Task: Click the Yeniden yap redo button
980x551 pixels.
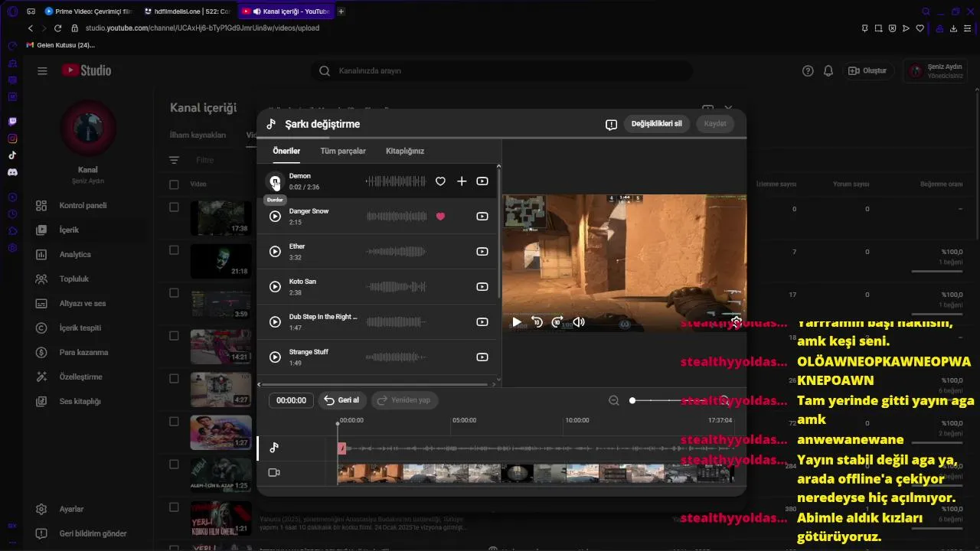Action: (404, 400)
